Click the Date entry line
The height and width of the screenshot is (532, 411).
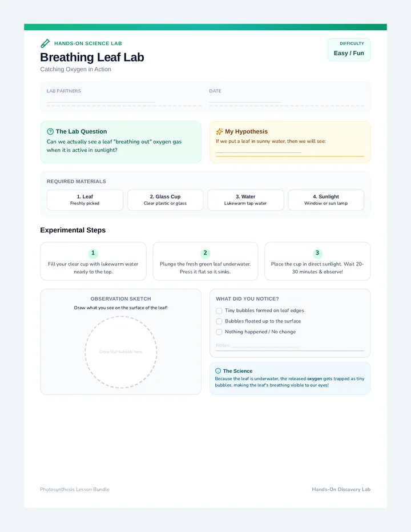[245, 102]
